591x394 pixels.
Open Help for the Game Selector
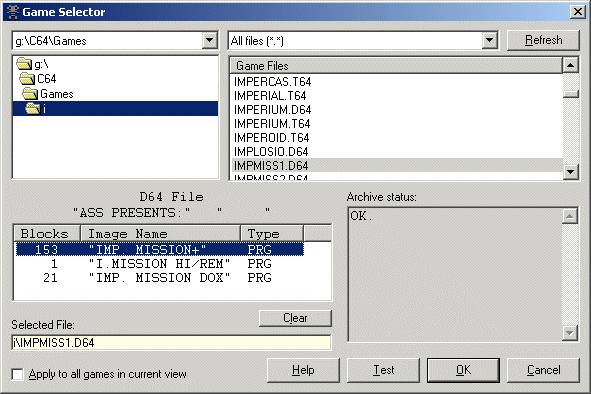point(303,370)
